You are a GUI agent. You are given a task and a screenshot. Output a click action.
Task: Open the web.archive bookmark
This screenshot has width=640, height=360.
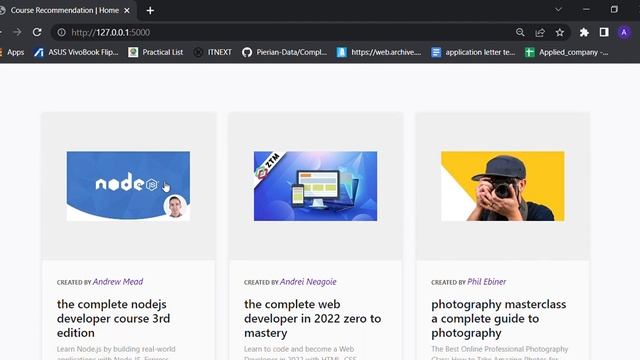[379, 52]
